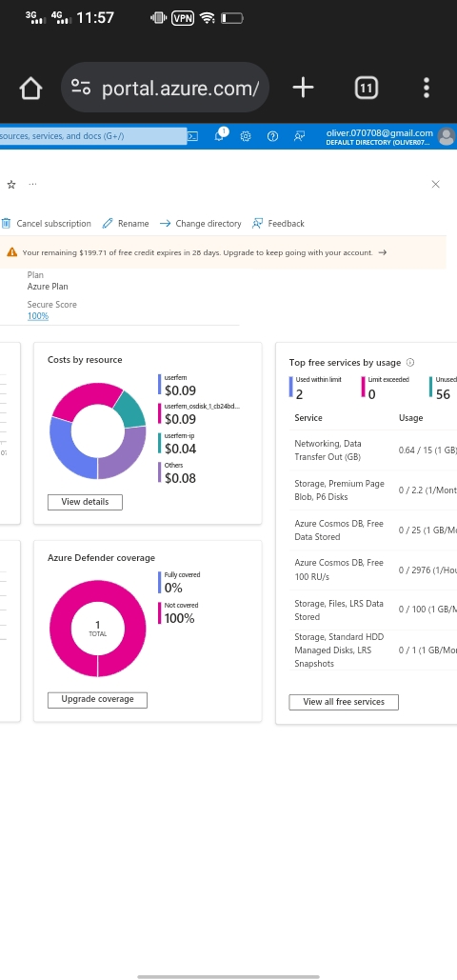This screenshot has width=457, height=980.
Task: Close the subscription blade
Action: point(436,184)
